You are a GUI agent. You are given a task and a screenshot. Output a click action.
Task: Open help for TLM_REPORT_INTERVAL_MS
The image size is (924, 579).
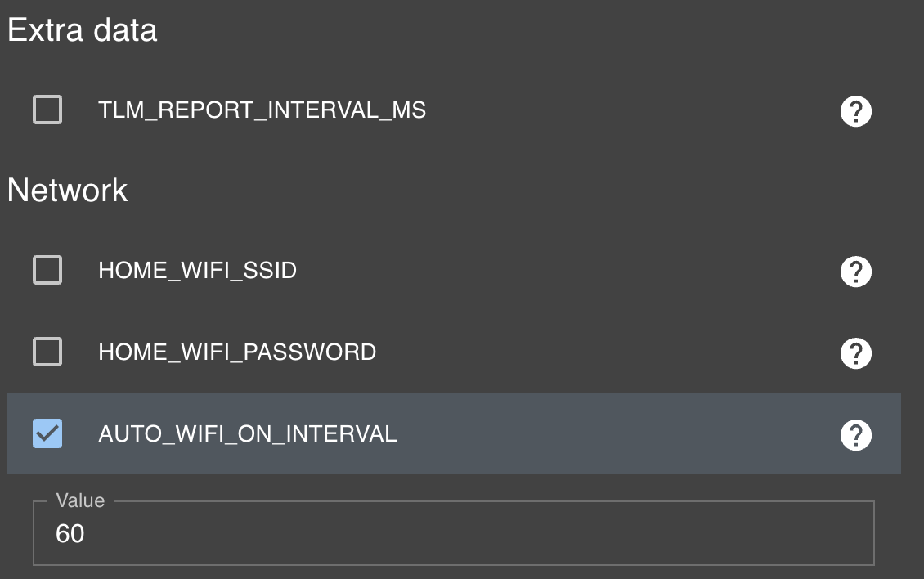pyautogui.click(x=855, y=111)
